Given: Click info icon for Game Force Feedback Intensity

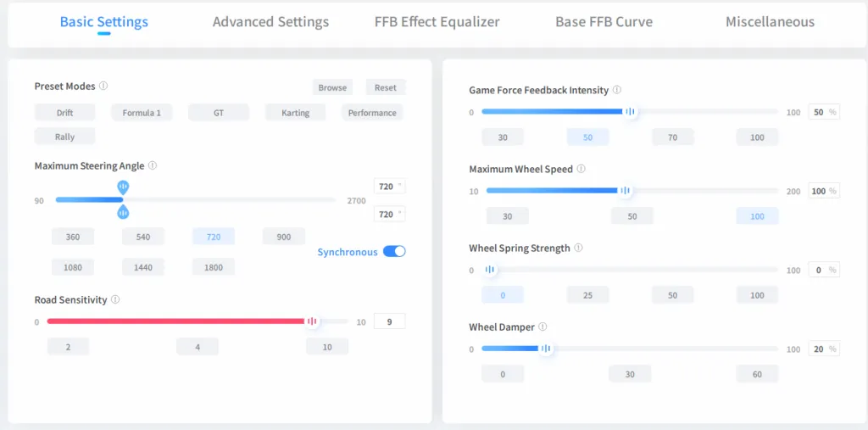Looking at the screenshot, I should 617,90.
